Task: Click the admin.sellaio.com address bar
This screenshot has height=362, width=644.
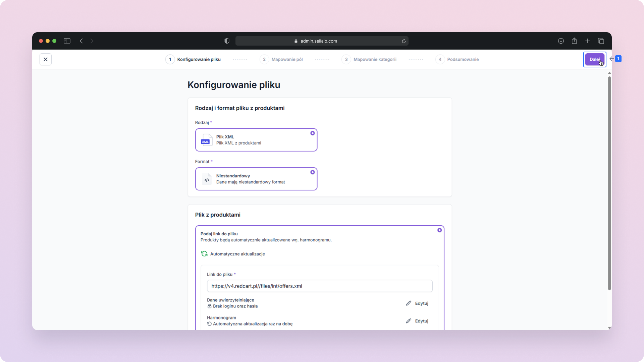Action: 322,41
